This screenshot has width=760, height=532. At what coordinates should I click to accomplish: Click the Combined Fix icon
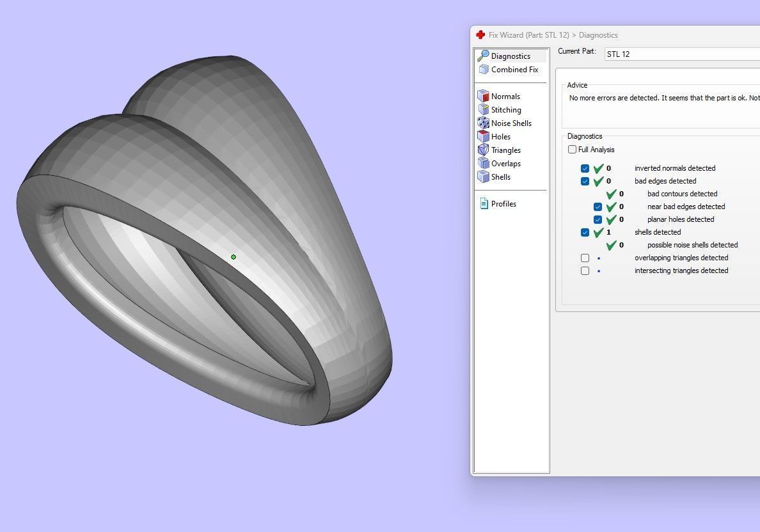point(484,69)
